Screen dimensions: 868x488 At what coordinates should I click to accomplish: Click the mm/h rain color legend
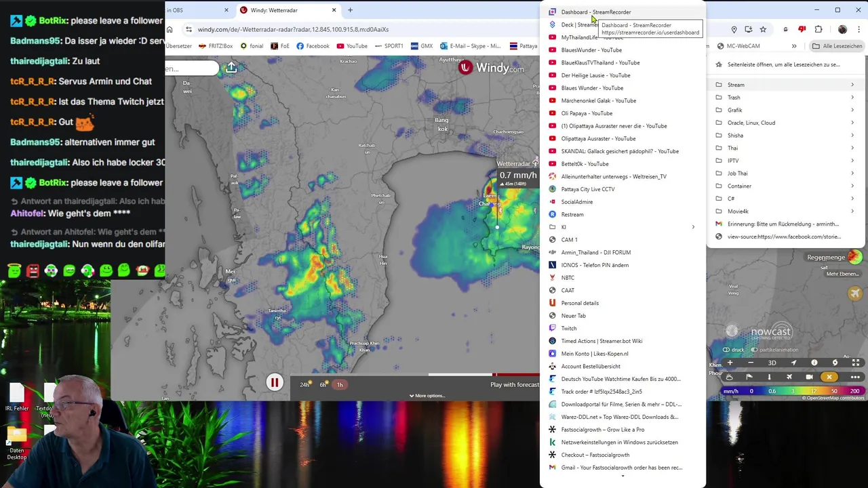791,391
